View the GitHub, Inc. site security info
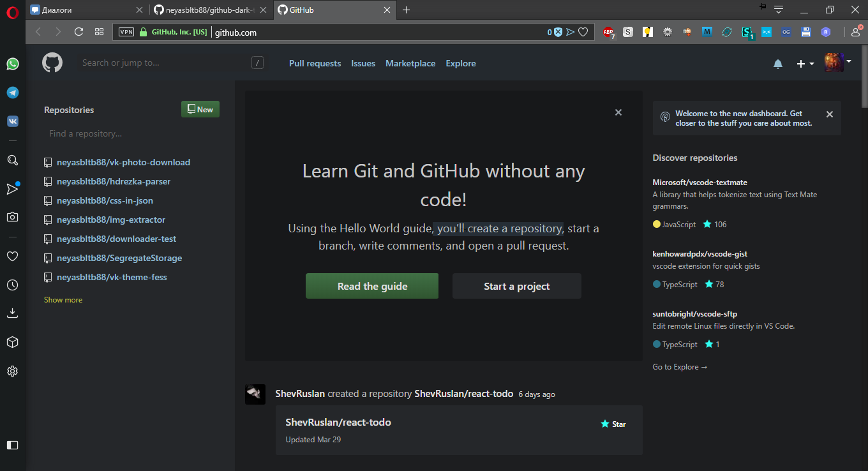The width and height of the screenshot is (868, 471). 174,32
